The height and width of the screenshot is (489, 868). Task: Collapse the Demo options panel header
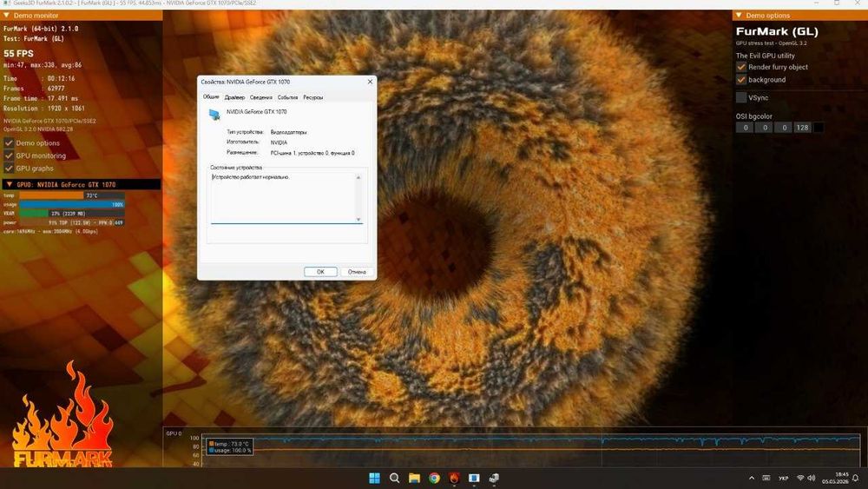(x=739, y=16)
